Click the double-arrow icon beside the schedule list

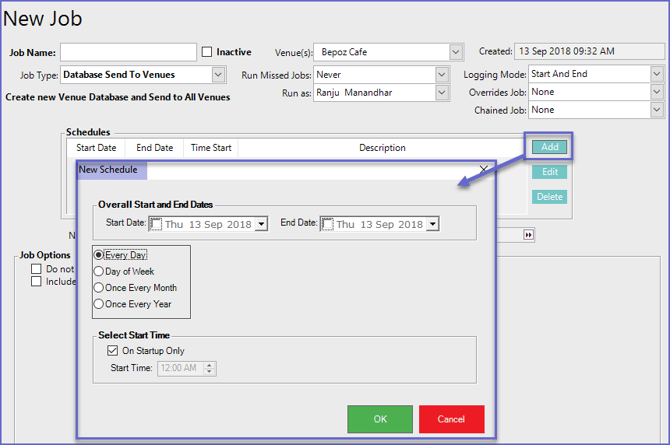[x=529, y=234]
